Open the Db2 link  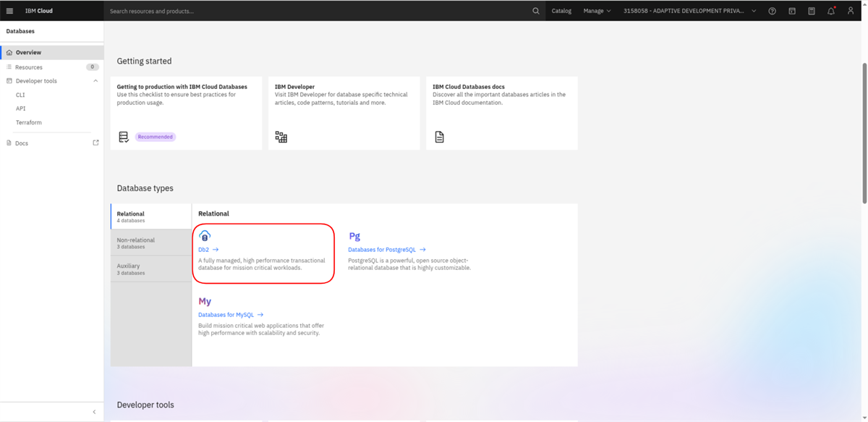point(204,250)
